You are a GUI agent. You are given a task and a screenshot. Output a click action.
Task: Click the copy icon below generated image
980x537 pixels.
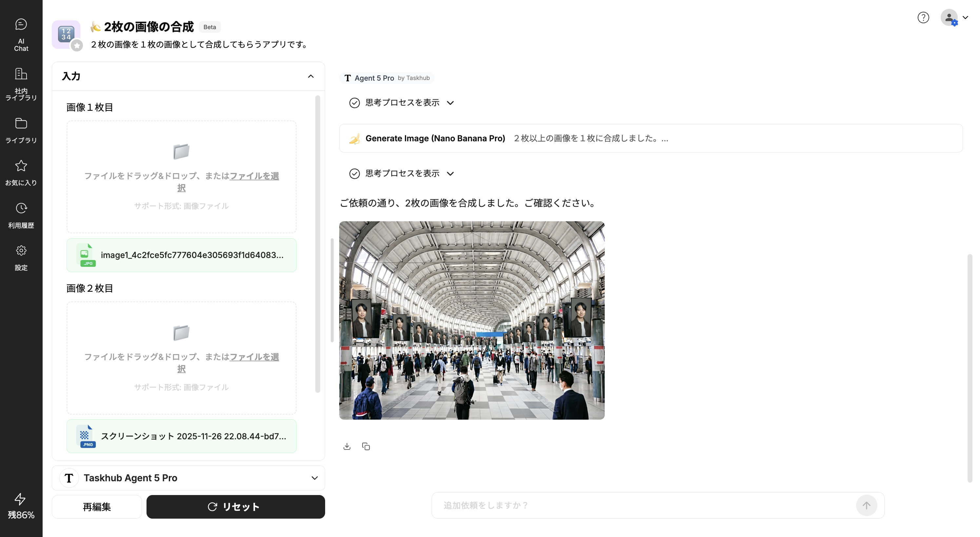366,447
